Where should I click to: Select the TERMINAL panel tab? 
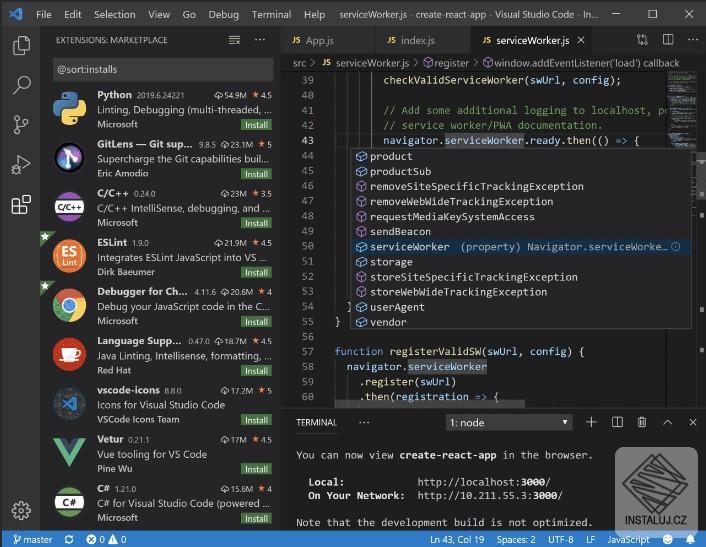tap(317, 422)
